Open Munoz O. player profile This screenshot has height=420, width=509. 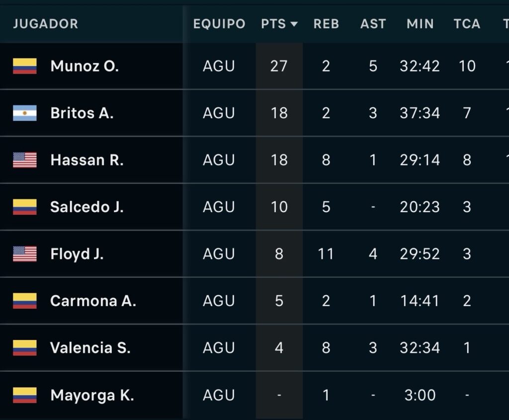(85, 66)
